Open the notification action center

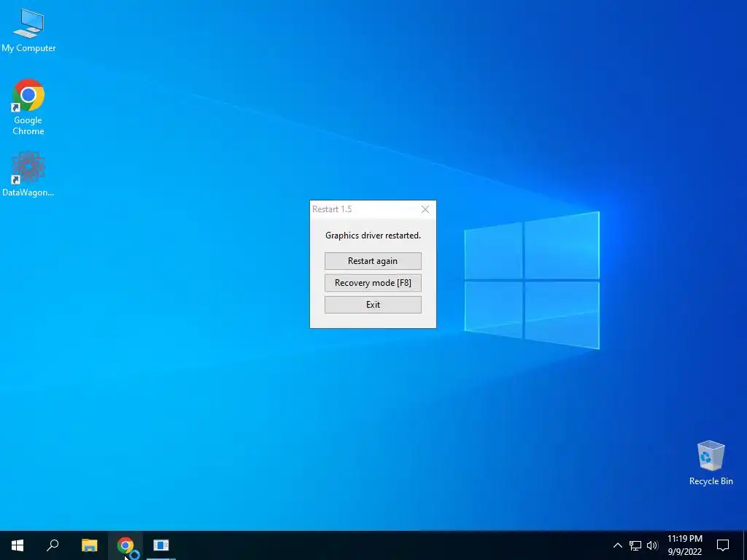click(723, 545)
